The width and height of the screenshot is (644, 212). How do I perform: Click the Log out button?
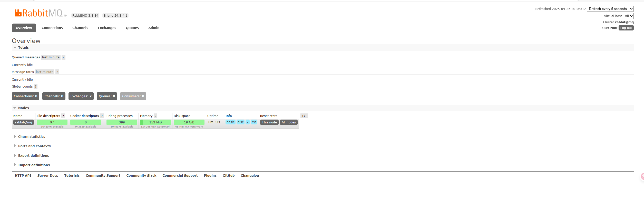click(x=626, y=28)
